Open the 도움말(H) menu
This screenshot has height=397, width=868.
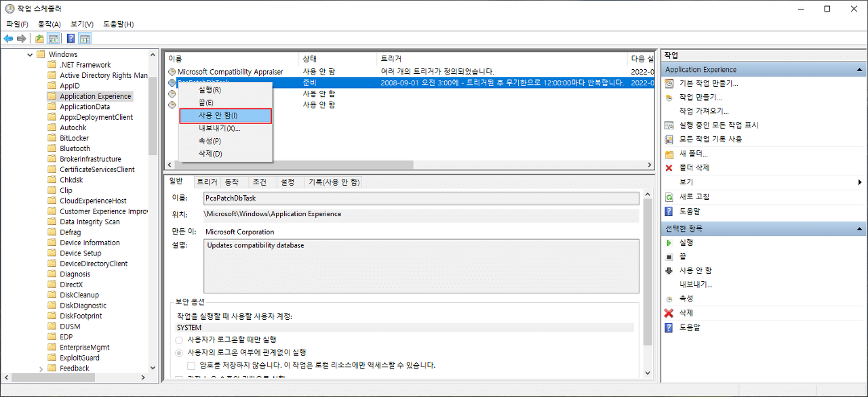118,24
